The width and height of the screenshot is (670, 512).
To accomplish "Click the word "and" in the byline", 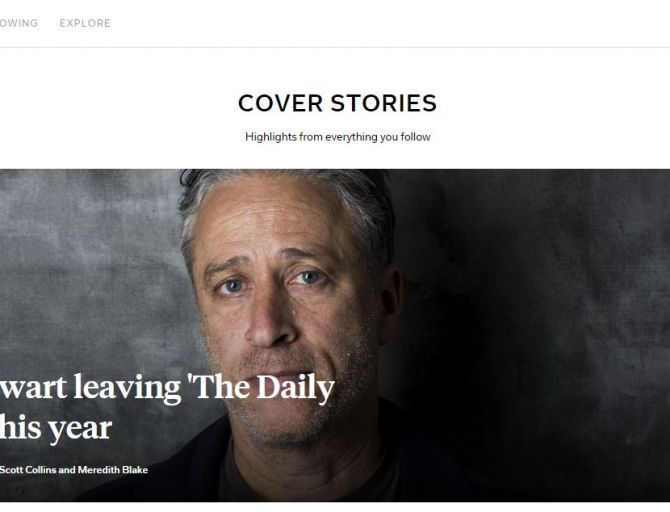I will point(67,470).
